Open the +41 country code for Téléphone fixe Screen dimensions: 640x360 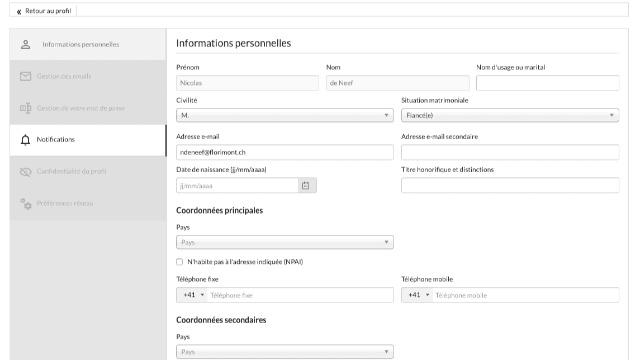192,295
